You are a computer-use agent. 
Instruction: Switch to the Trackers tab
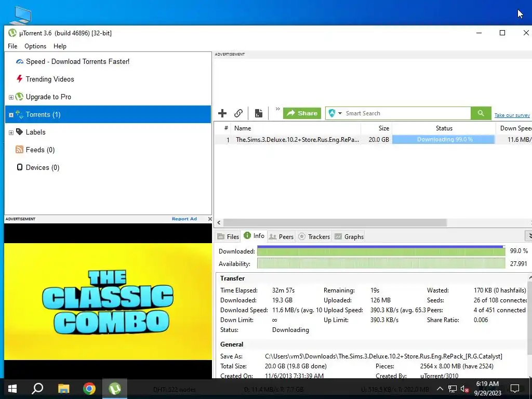click(314, 236)
